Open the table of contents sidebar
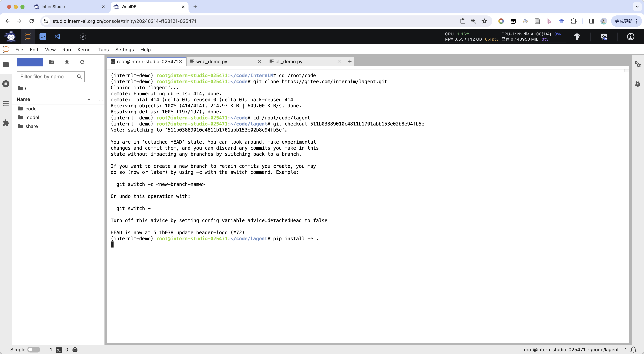The height and width of the screenshot is (354, 644). 6,103
